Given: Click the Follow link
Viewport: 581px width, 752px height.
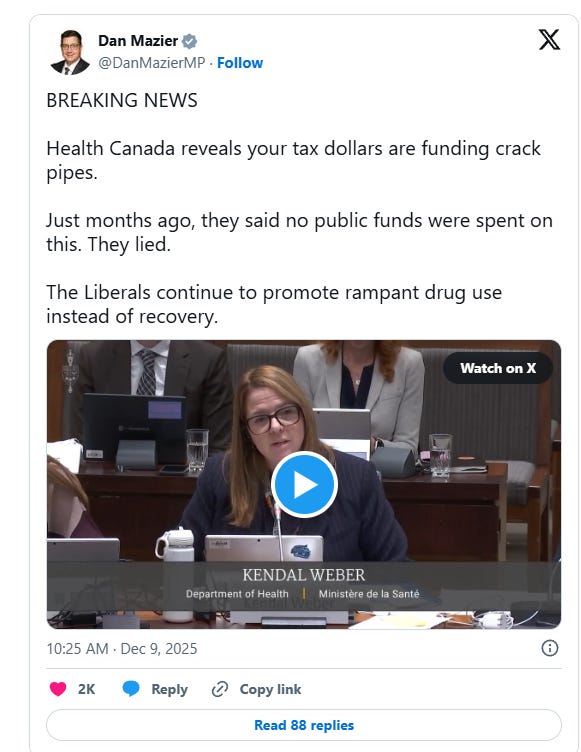Looking at the screenshot, I should pyautogui.click(x=240, y=63).
